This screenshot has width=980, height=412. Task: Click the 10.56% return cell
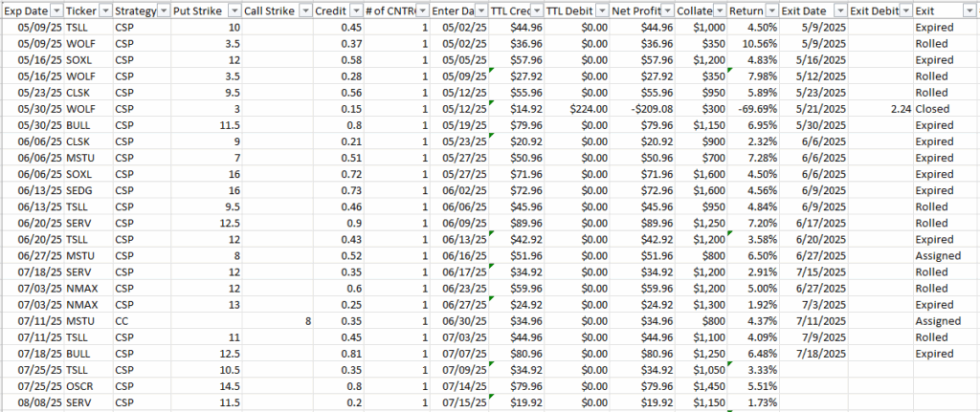[x=754, y=44]
